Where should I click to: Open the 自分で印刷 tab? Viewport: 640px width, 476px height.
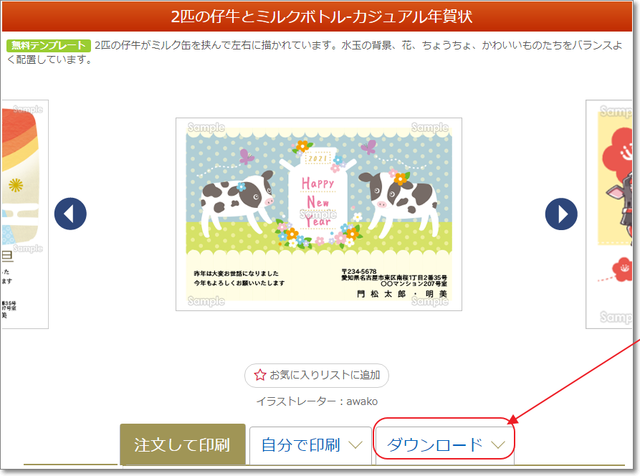tap(311, 445)
